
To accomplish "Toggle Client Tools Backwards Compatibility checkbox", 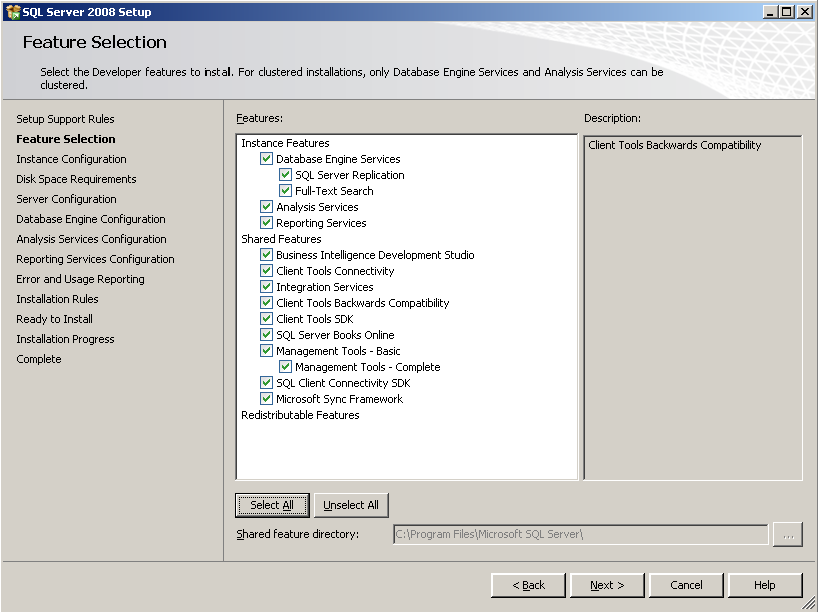I will (266, 303).
